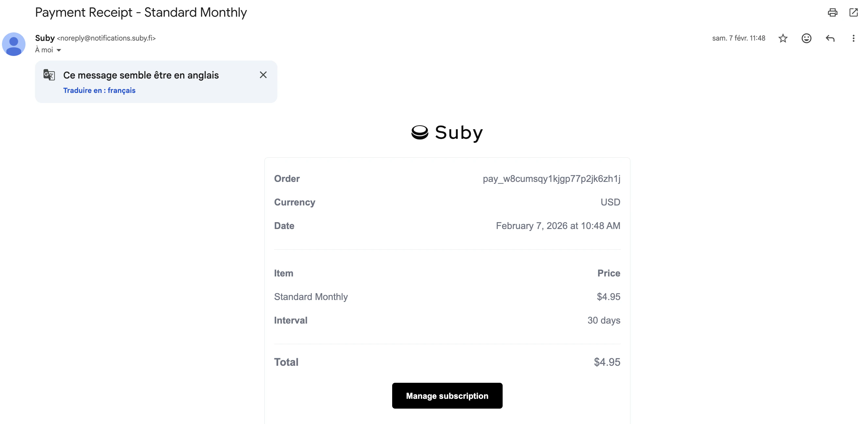This screenshot has width=868, height=424.
Task: Click the Manage subscription button
Action: click(x=447, y=396)
